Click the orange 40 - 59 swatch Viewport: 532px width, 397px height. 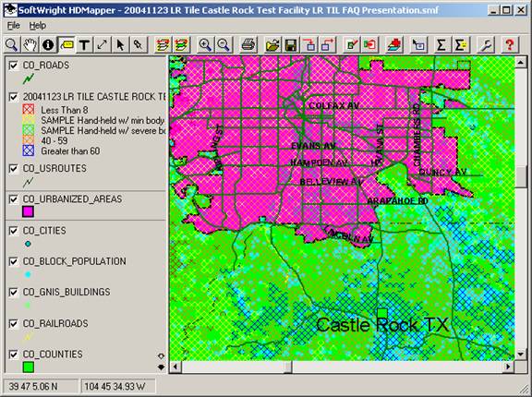[29, 140]
